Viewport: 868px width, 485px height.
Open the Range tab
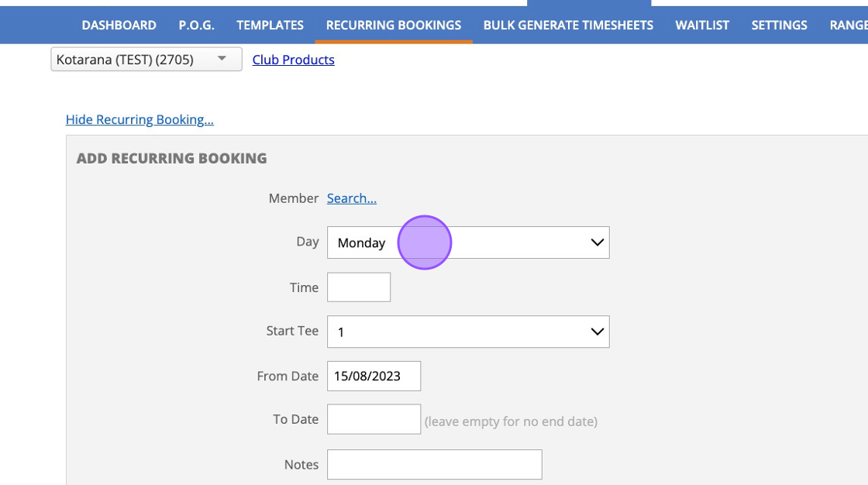click(848, 26)
